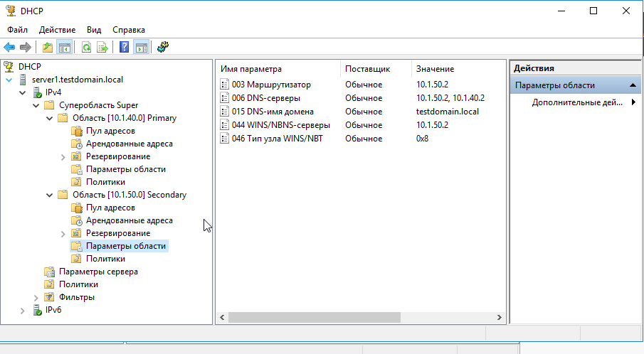Screen dimensions: 644x354
Task: Open the Справка menu
Action: tap(128, 30)
